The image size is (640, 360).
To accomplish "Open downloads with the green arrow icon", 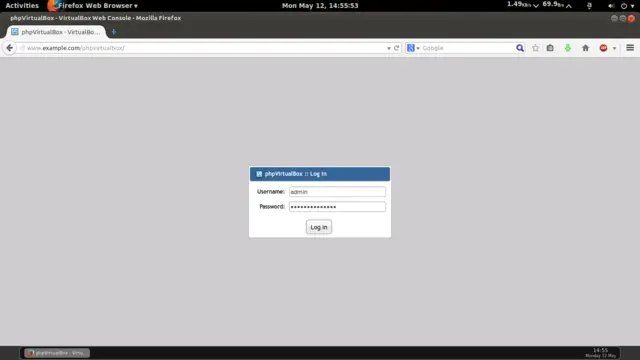I will (x=568, y=48).
